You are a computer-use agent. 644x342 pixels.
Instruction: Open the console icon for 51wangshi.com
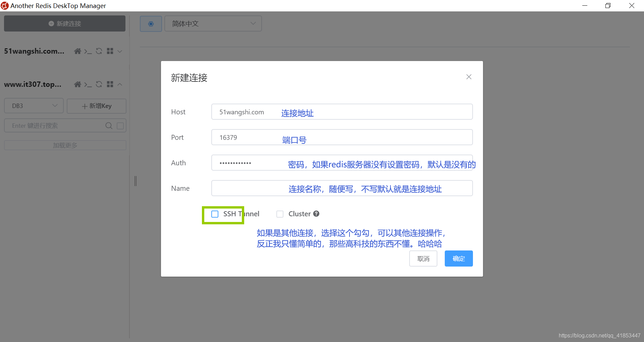click(x=88, y=51)
